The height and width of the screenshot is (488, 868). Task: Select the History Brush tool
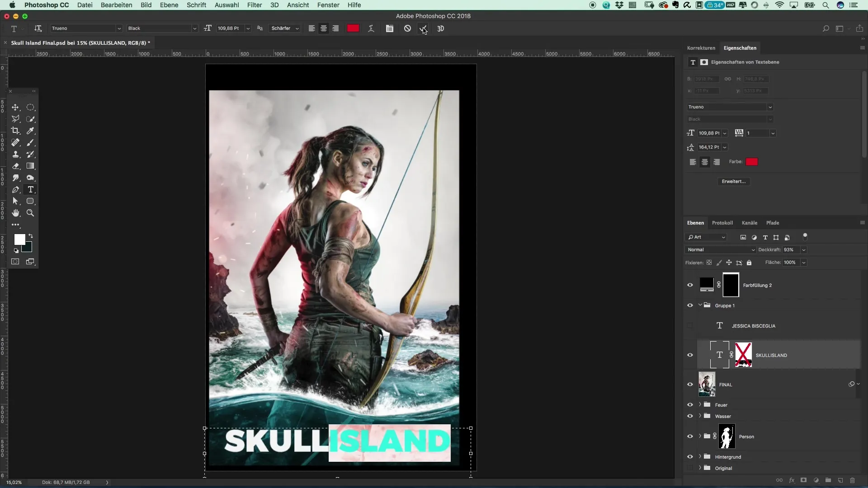30,154
